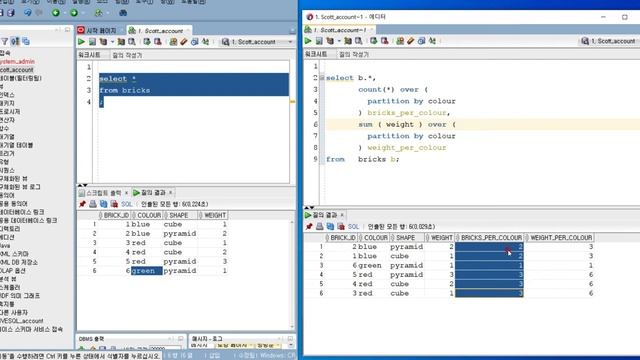Pin right query result with red pushpin
Viewport: 640px width, 360px height.
click(309, 227)
